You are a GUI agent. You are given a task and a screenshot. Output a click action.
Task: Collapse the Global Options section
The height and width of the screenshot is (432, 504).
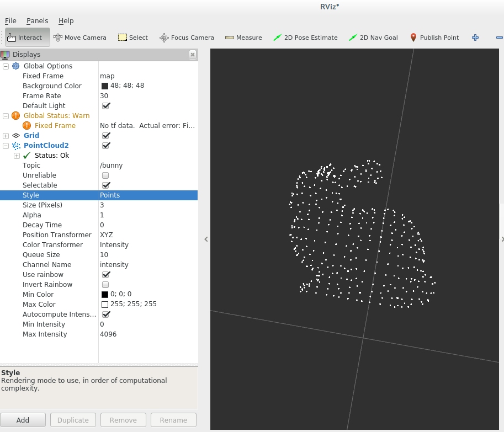(x=6, y=66)
